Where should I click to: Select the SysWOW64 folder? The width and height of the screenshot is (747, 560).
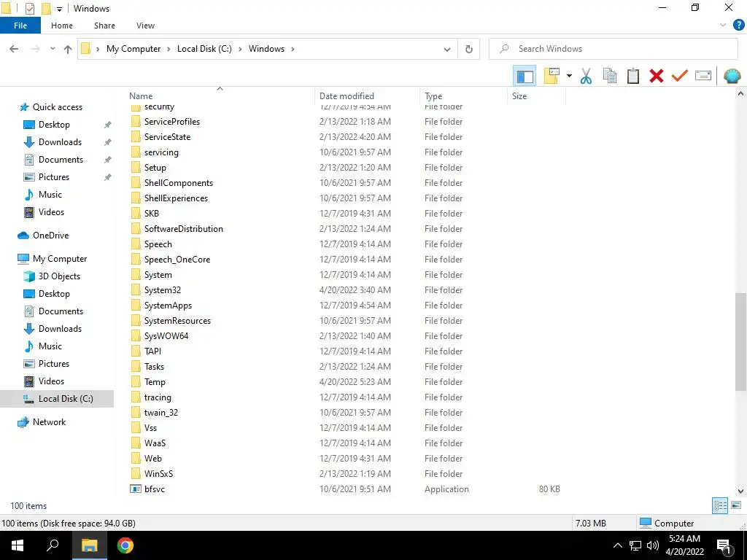coord(166,336)
